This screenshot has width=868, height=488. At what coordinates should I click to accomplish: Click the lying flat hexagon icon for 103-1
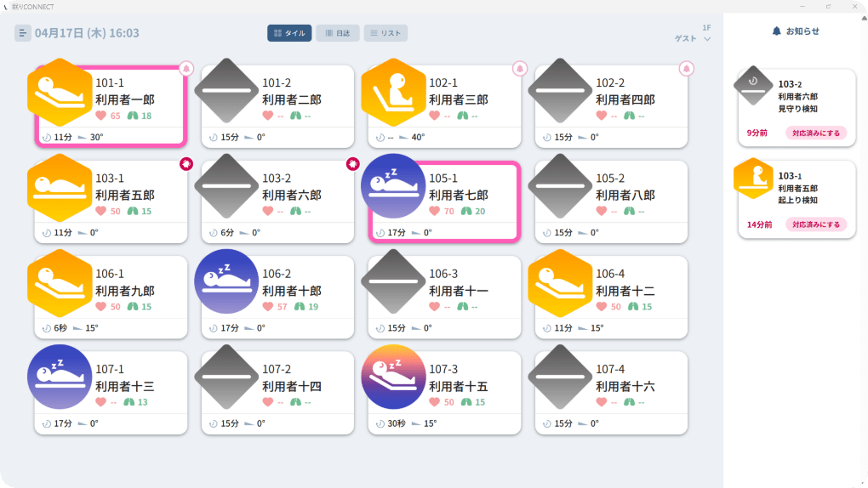click(x=60, y=188)
